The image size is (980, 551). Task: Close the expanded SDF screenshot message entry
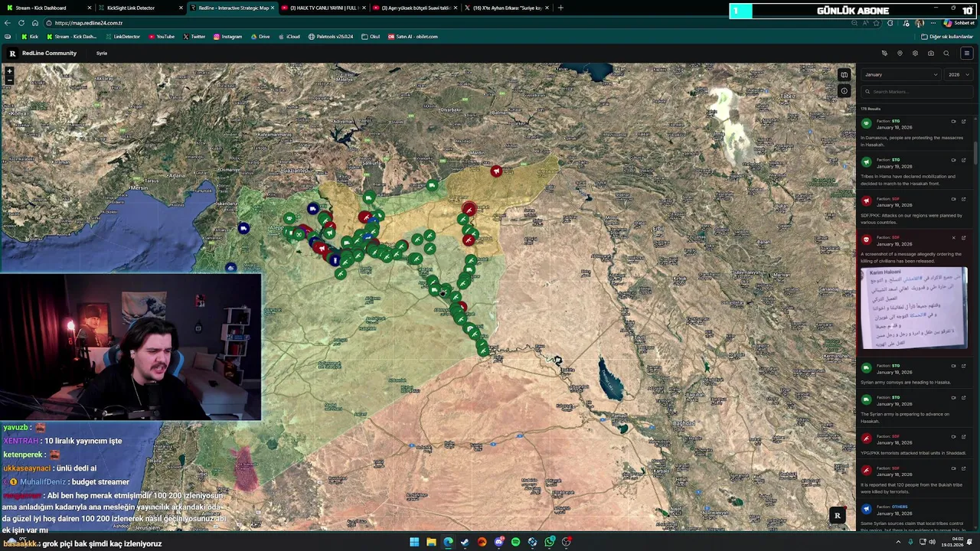(x=953, y=238)
